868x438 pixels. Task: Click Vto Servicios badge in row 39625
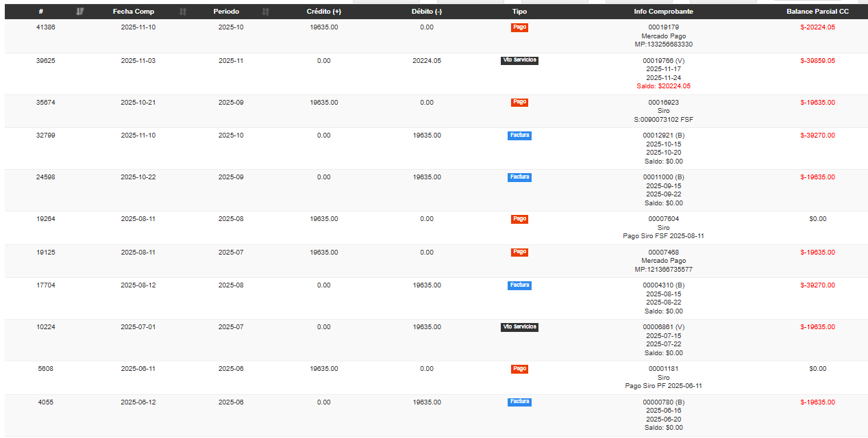(519, 60)
